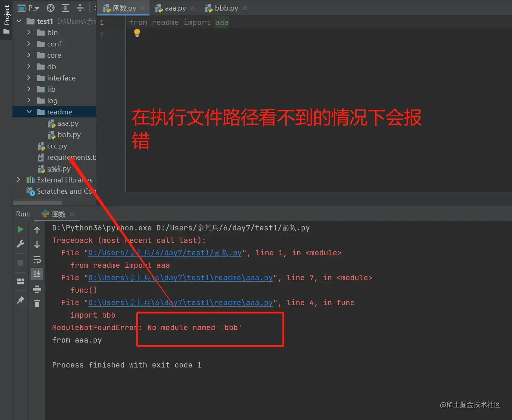Collapse the readme folder
512x420 pixels.
coord(29,112)
